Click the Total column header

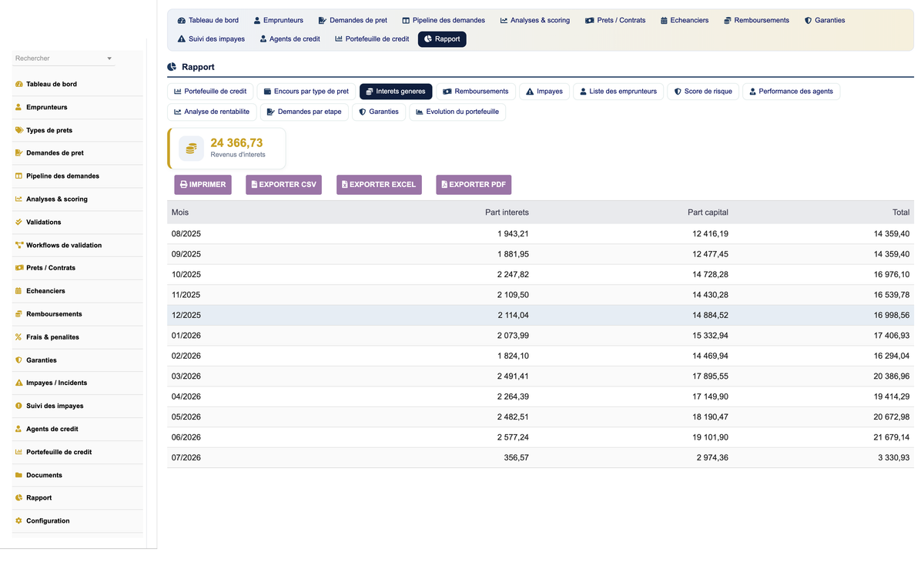[901, 212]
